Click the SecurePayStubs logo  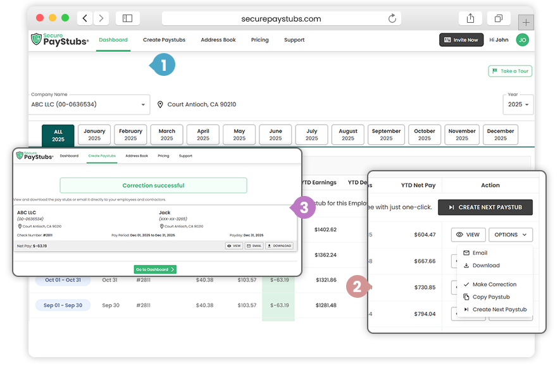click(x=60, y=40)
